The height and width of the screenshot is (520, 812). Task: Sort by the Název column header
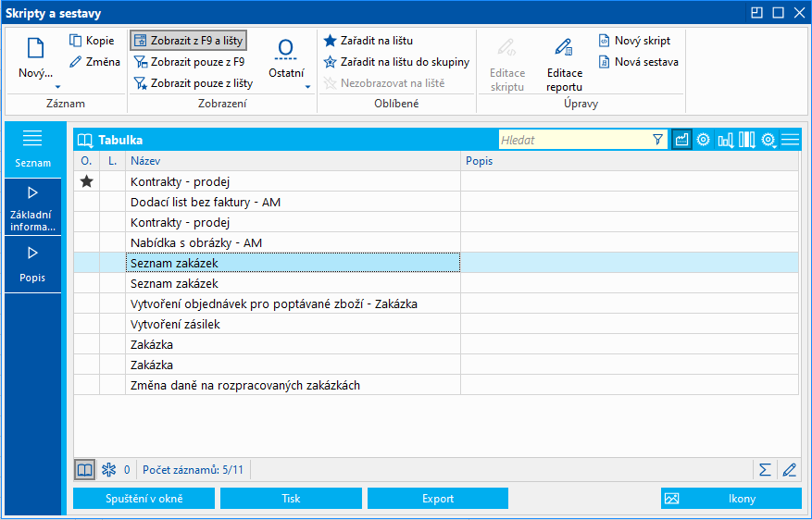click(294, 161)
